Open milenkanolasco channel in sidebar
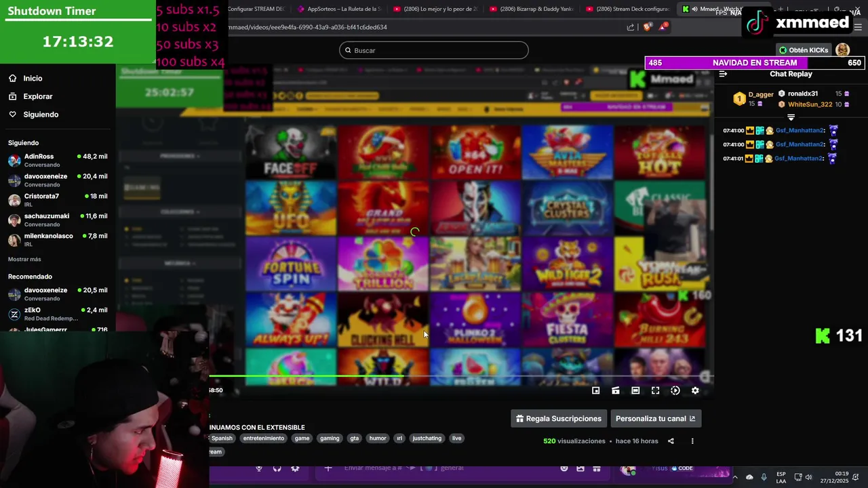Image resolution: width=868 pixels, height=488 pixels. click(58, 239)
